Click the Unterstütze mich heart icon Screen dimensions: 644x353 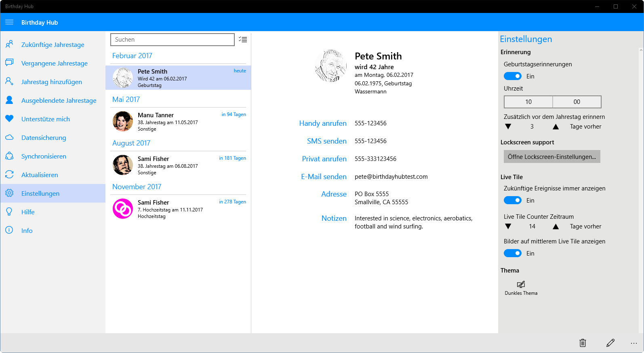click(9, 119)
